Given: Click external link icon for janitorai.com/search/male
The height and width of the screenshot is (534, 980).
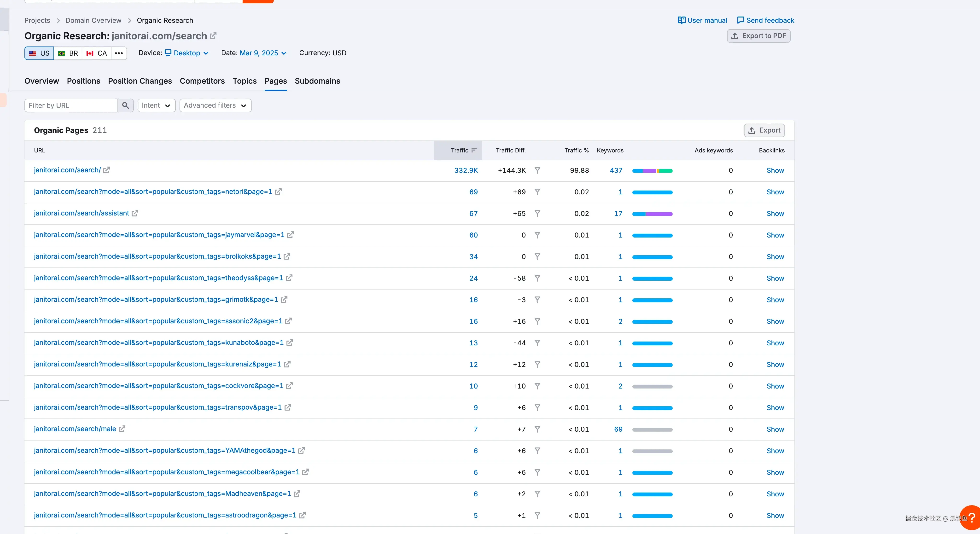Looking at the screenshot, I should coord(122,429).
